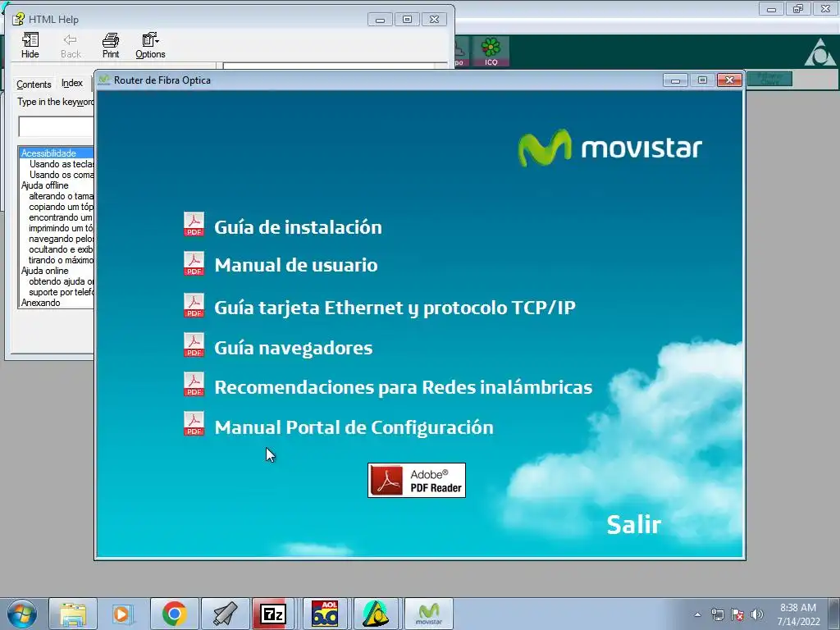Select 'copiando um tóp' index entry
Screen dimensions: 840x630
coord(61,207)
